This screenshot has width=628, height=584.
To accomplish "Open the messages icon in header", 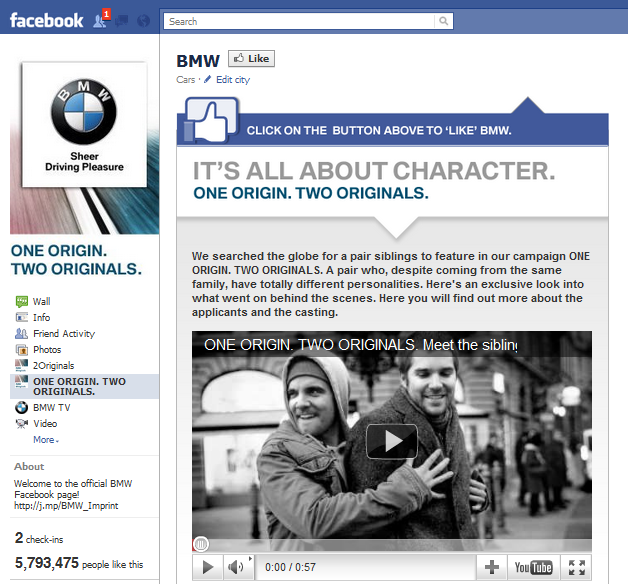I will tap(122, 20).
